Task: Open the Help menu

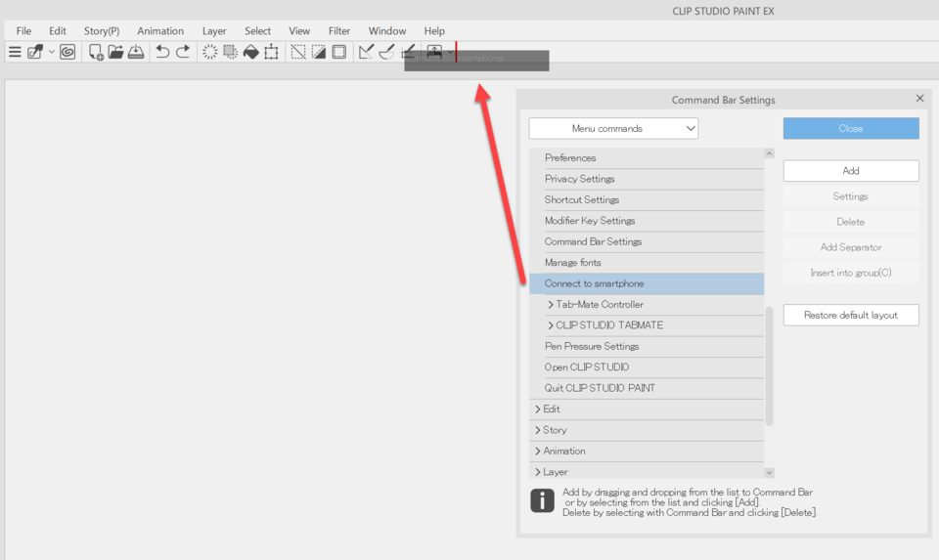Action: [434, 31]
